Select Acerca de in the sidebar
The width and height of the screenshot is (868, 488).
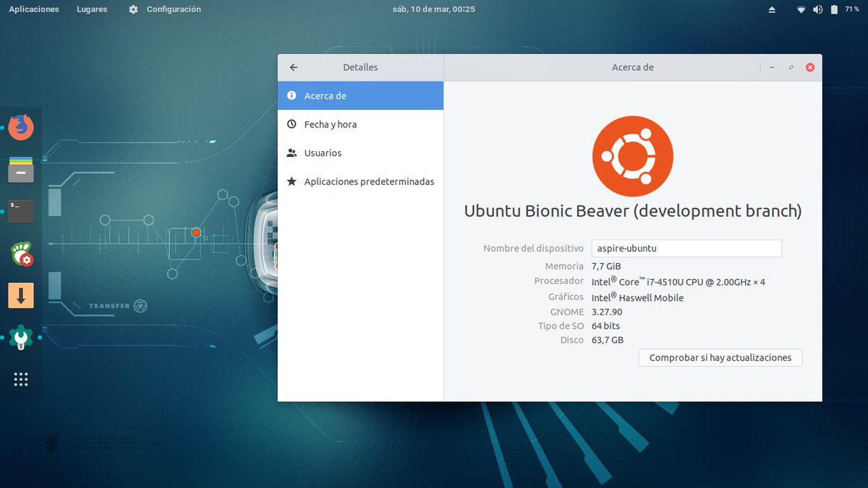tap(360, 95)
